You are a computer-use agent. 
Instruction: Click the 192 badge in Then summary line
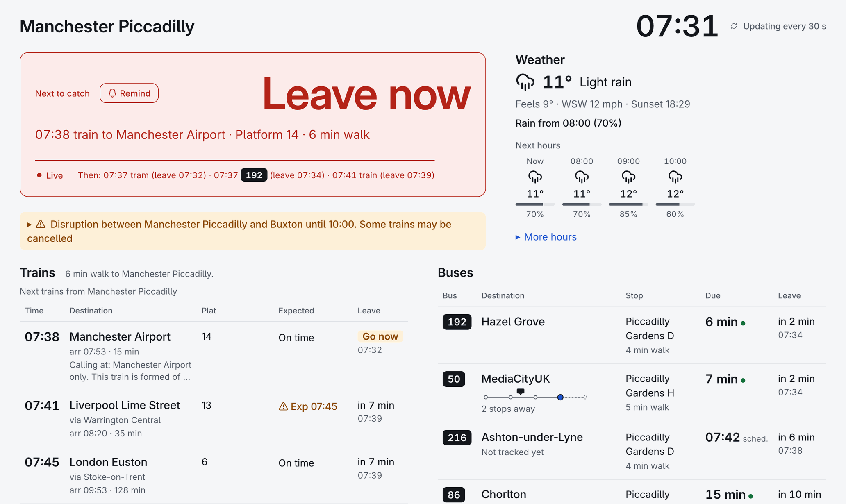coord(254,175)
